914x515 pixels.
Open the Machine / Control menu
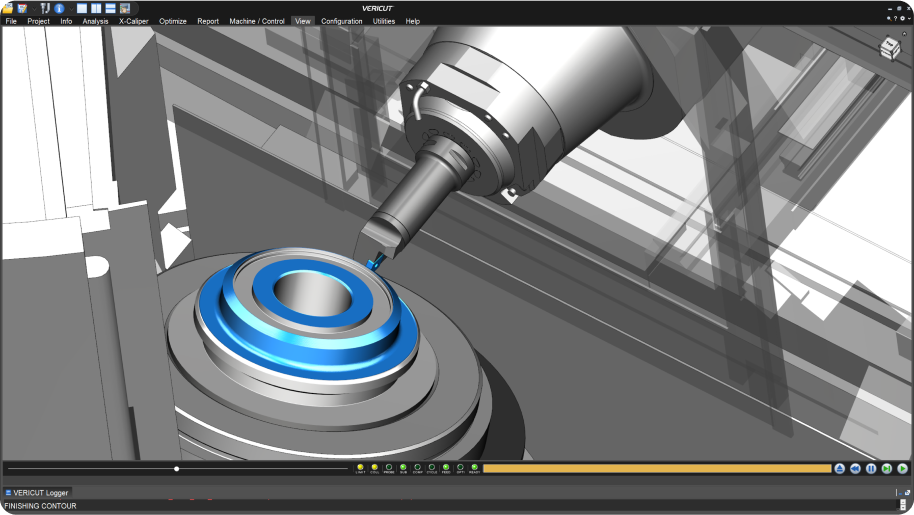click(256, 21)
